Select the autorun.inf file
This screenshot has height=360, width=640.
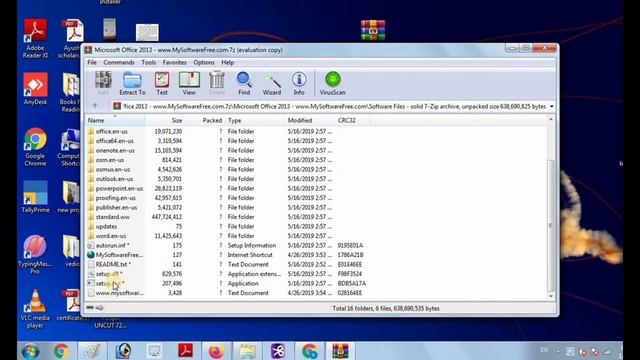pyautogui.click(x=112, y=245)
